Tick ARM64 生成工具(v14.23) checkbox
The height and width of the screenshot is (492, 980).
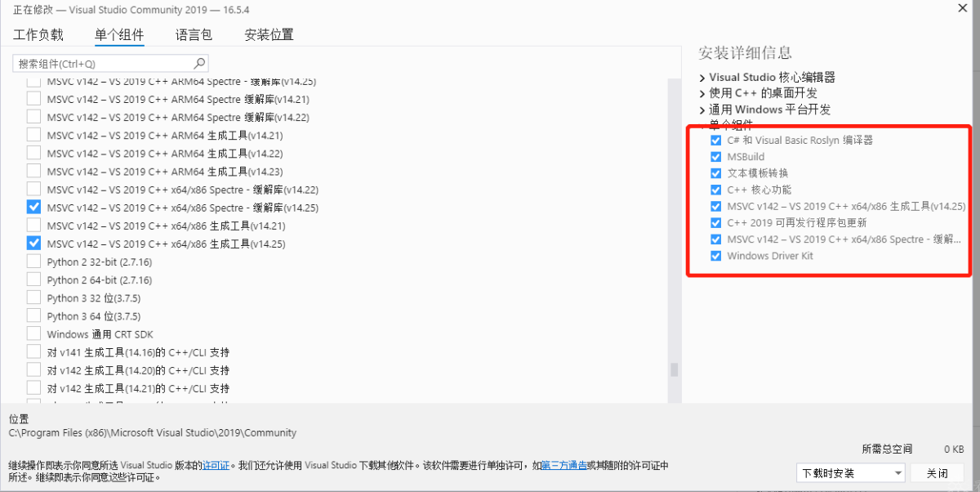click(33, 171)
